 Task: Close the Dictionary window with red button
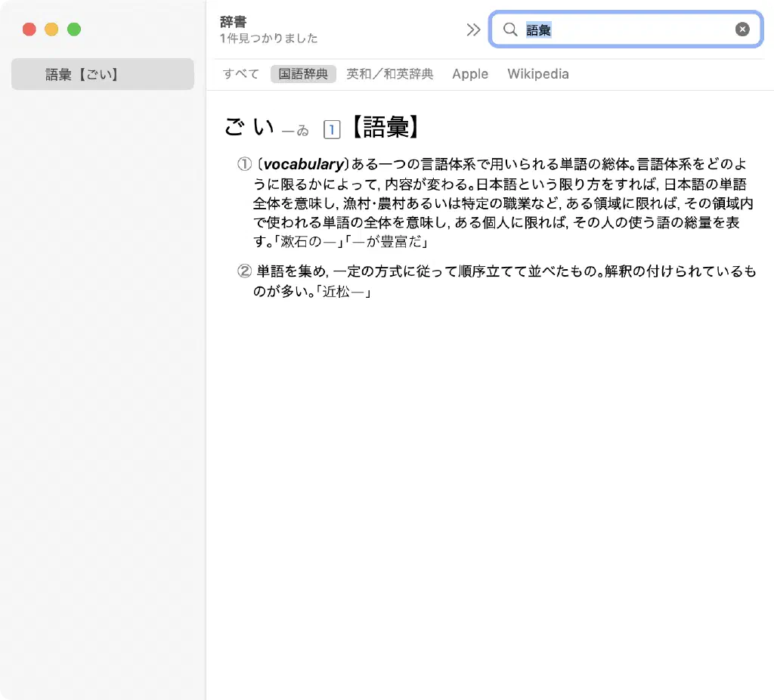pyautogui.click(x=29, y=29)
